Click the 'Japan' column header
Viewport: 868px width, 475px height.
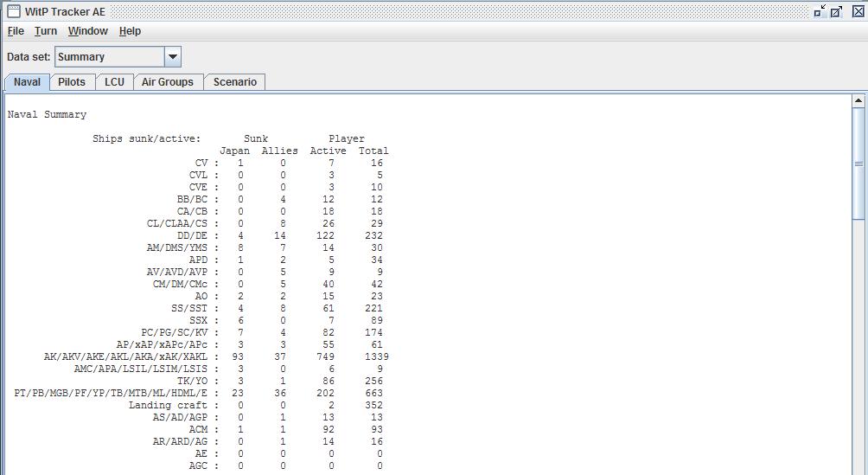tap(234, 151)
